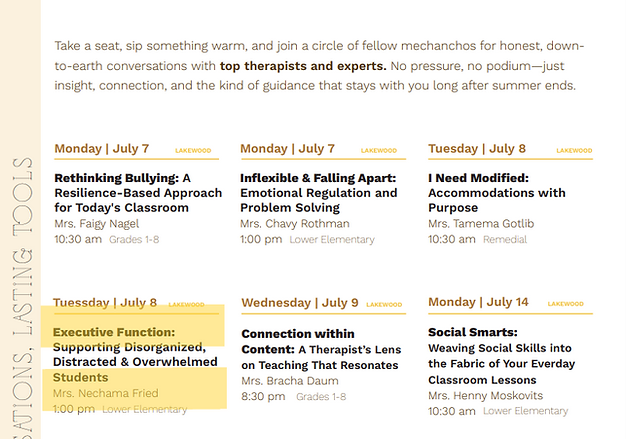The height and width of the screenshot is (439, 626).
Task: Click bold text top therapists and experts
Action: (x=303, y=65)
